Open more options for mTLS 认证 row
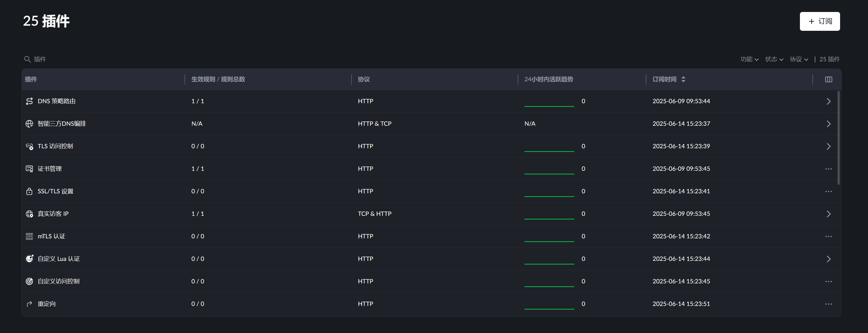The height and width of the screenshot is (333, 868). [x=828, y=237]
